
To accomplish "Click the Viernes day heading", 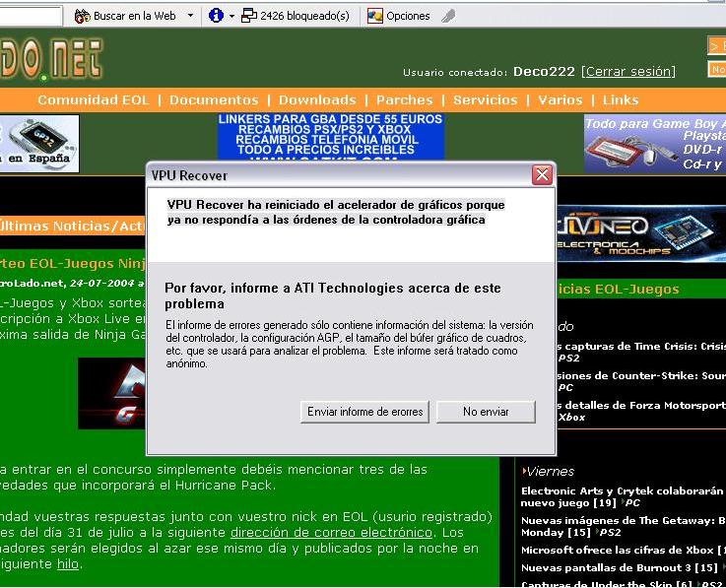I will point(550,472).
